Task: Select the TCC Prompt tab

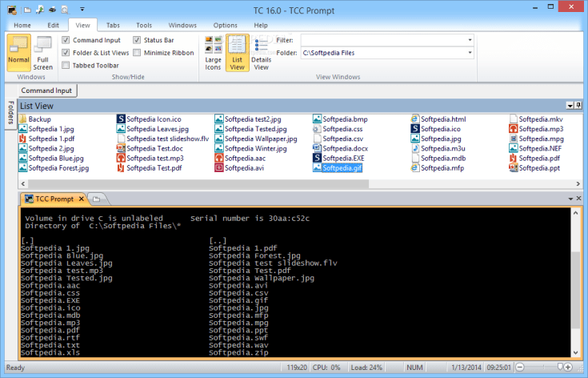Action: [x=54, y=199]
